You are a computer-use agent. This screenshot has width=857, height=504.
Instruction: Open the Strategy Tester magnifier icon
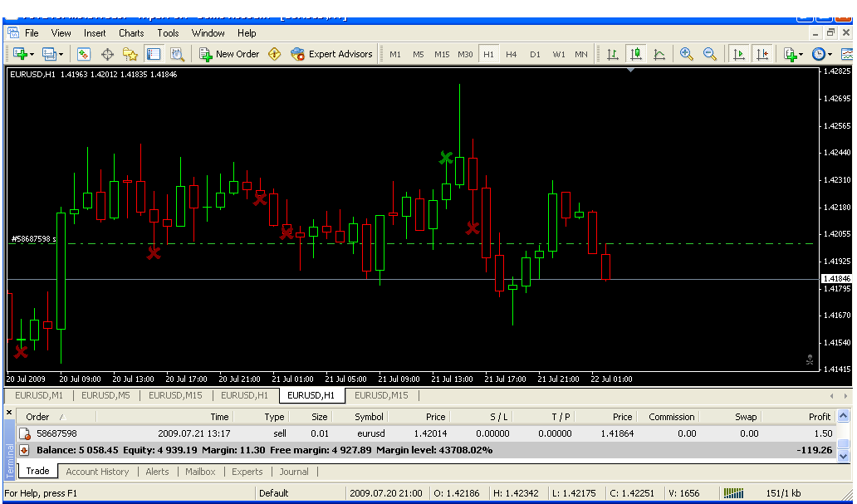[x=177, y=54]
